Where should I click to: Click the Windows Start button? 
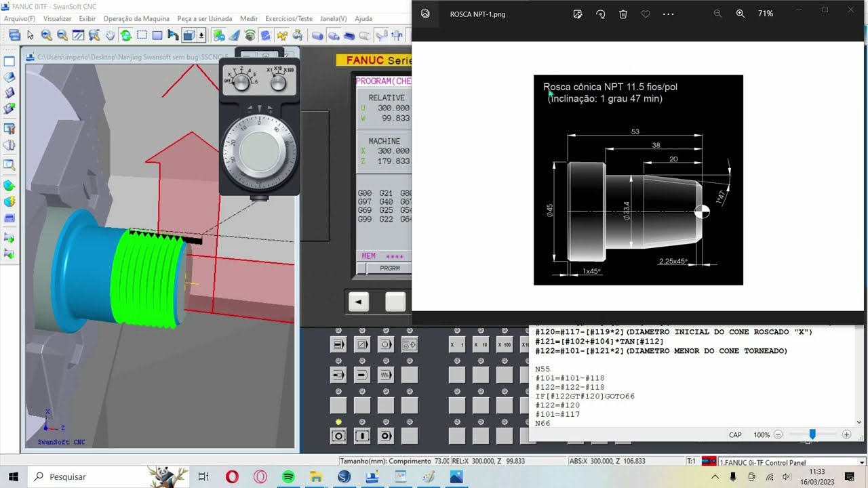[14, 476]
